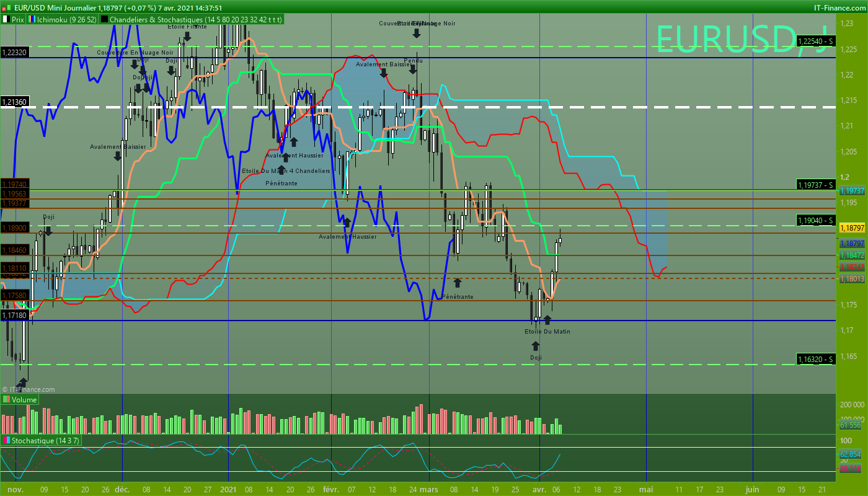The width and height of the screenshot is (868, 496).
Task: Click the 62,854 stochastic value
Action: (x=851, y=454)
